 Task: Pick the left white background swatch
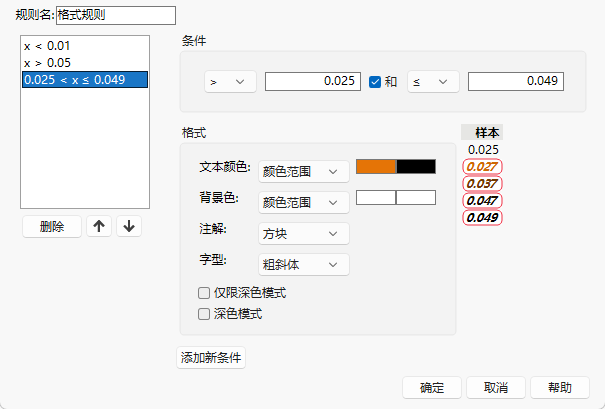tap(376, 198)
